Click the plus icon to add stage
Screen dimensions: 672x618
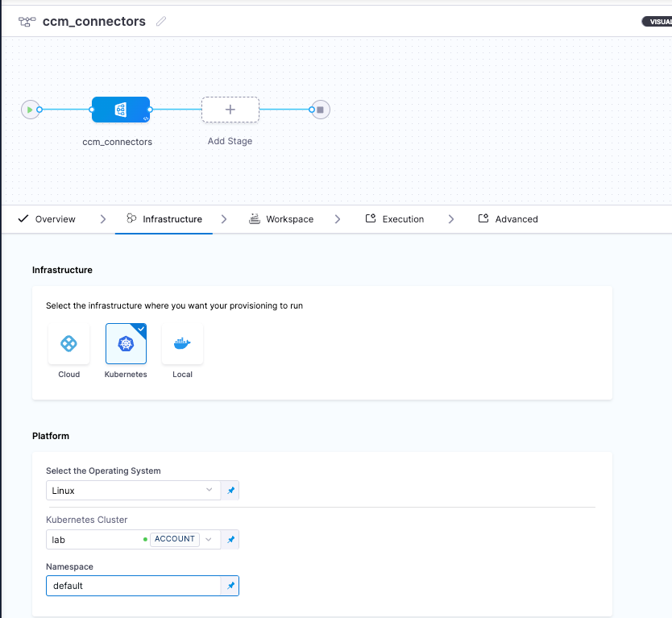click(x=230, y=110)
